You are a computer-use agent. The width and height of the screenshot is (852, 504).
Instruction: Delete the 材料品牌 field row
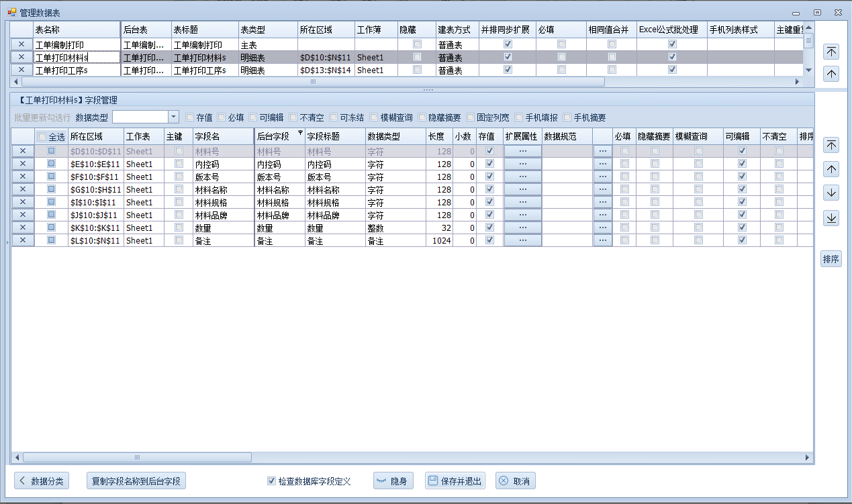point(22,215)
